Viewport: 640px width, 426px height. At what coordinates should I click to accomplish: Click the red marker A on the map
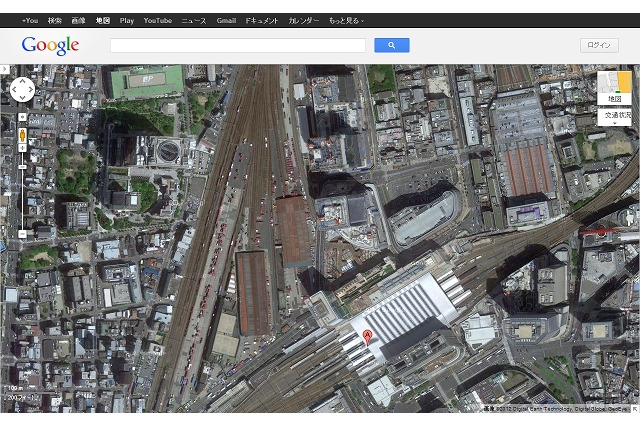tap(367, 338)
